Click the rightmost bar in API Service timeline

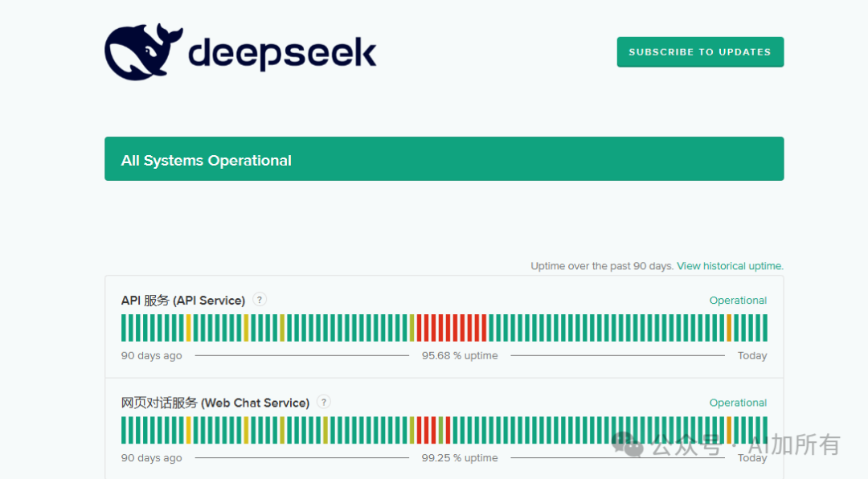764,328
